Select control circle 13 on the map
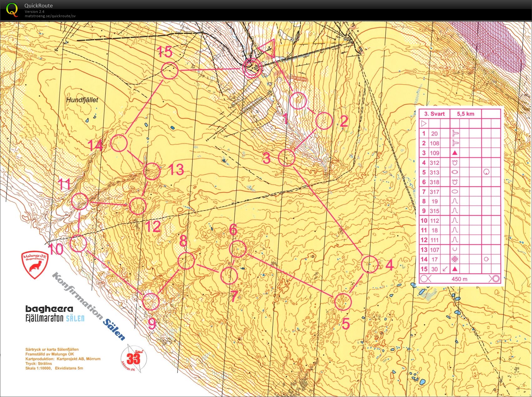Viewport: 532px width, 397px height. click(152, 171)
